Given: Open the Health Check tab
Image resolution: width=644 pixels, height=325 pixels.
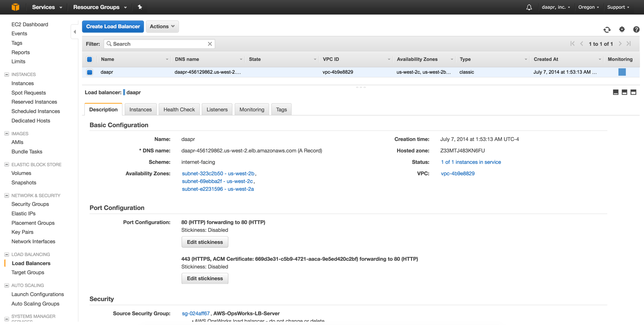Looking at the screenshot, I should point(179,110).
